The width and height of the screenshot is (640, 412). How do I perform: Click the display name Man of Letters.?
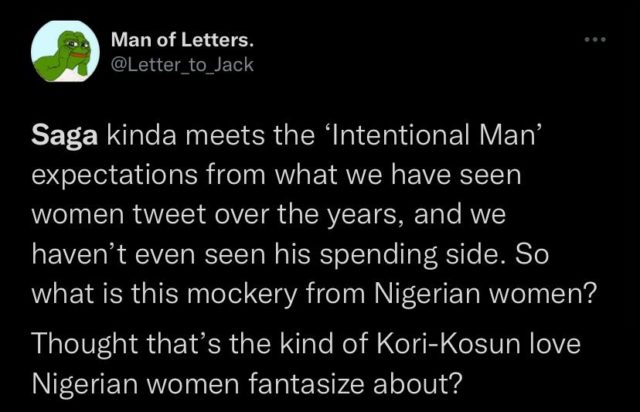tap(182, 40)
